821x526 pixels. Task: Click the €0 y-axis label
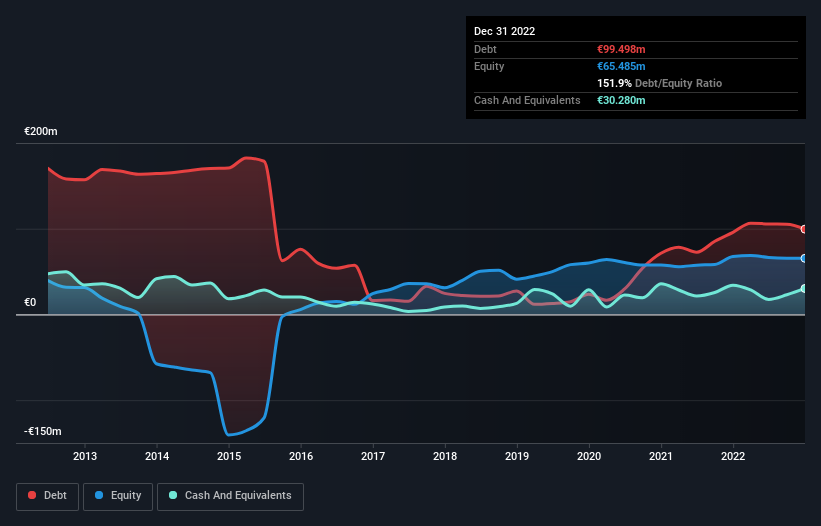(x=30, y=303)
